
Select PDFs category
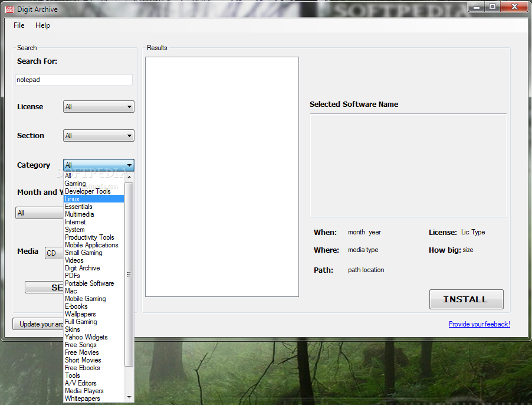pos(94,276)
